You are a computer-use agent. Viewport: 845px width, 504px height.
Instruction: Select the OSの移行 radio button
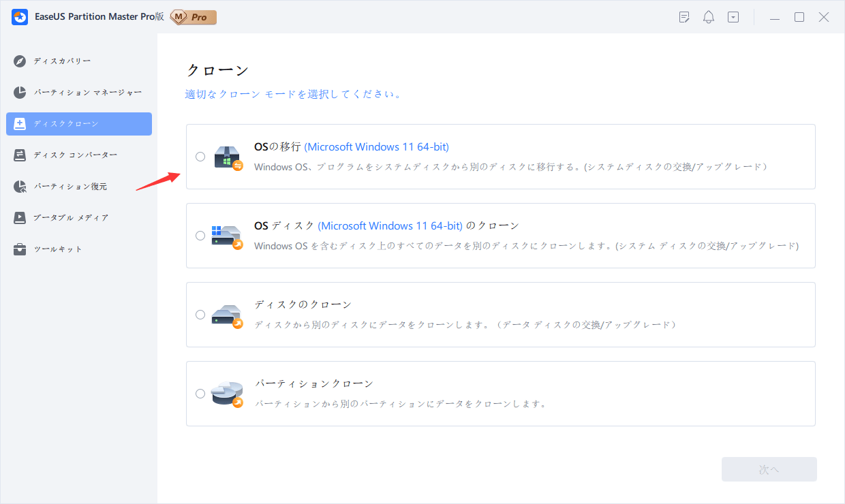200,157
